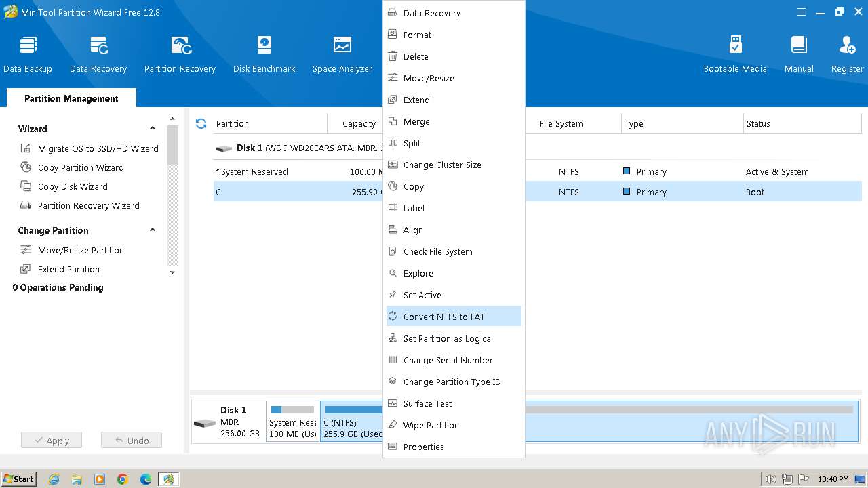Click the left panel scroll down arrow

point(172,272)
